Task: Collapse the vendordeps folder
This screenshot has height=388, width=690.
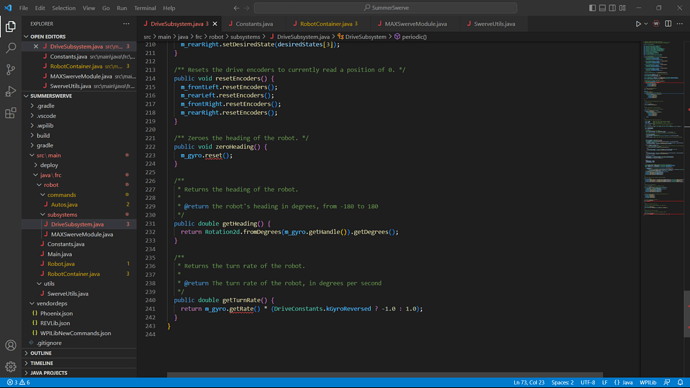Action: point(51,304)
